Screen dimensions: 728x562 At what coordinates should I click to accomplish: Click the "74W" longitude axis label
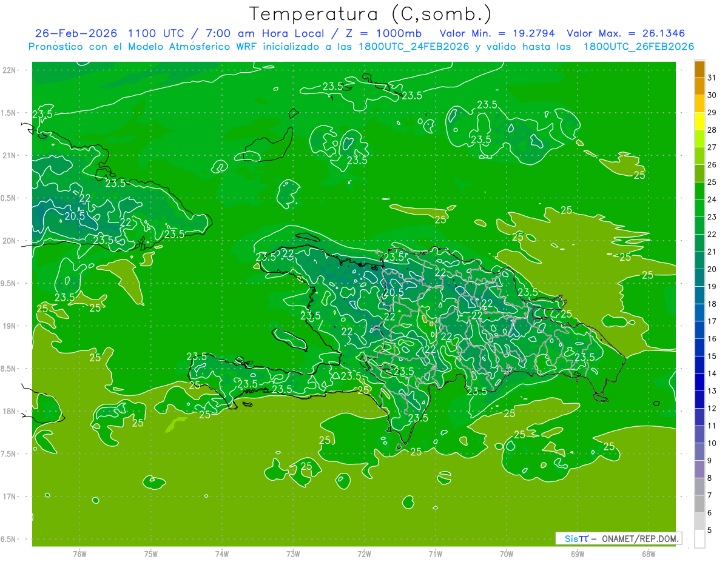(x=222, y=554)
